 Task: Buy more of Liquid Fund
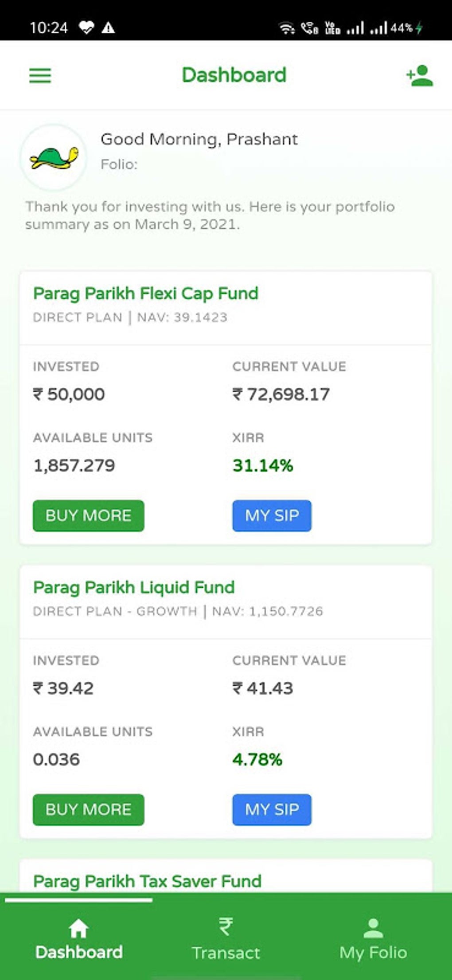pos(89,809)
